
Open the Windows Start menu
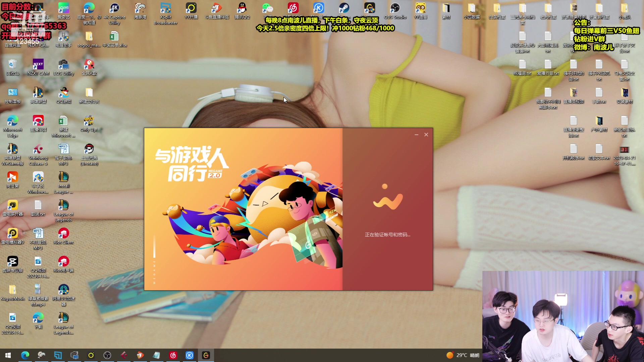point(8,355)
